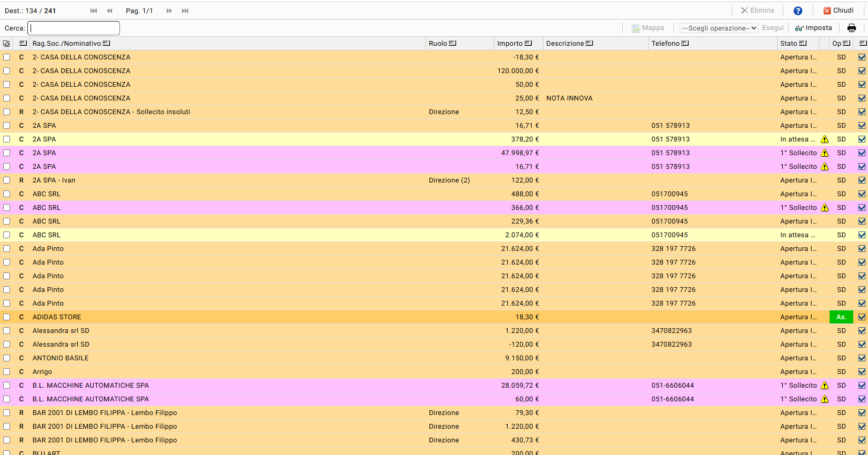Jump to the last page arrow
Viewport: 868px width, 455px height.
(x=185, y=11)
